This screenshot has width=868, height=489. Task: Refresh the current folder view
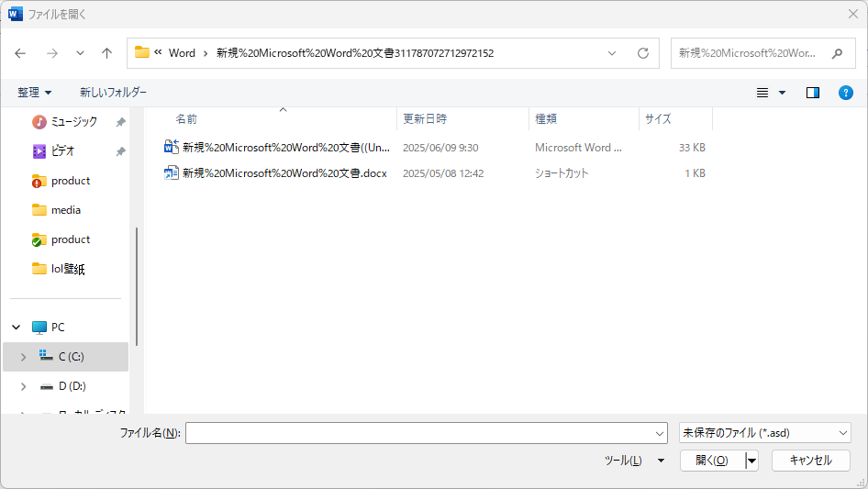(642, 53)
